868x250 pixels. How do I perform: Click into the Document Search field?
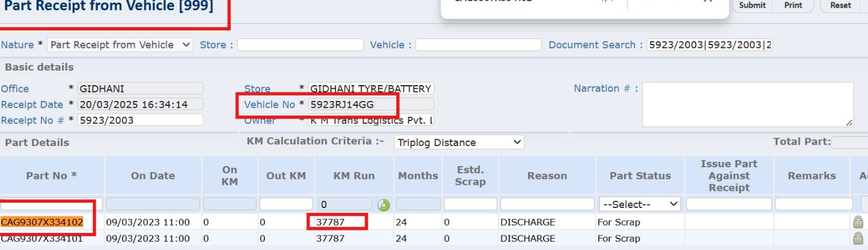coord(709,45)
